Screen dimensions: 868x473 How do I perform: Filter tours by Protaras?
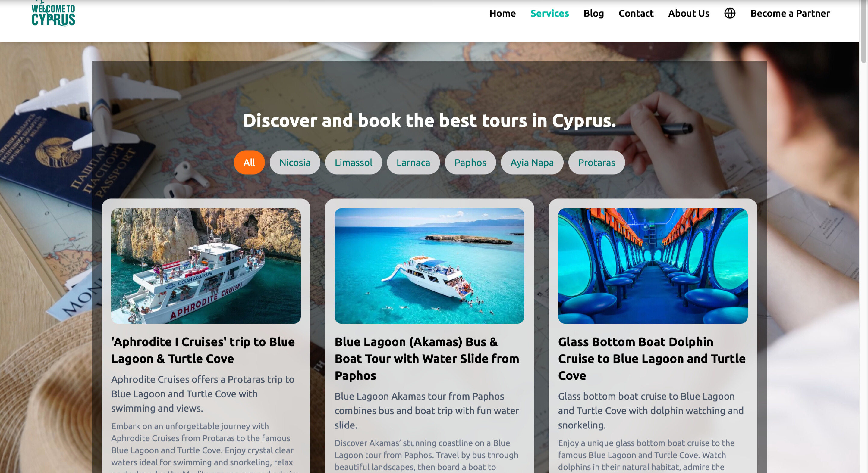(x=596, y=162)
